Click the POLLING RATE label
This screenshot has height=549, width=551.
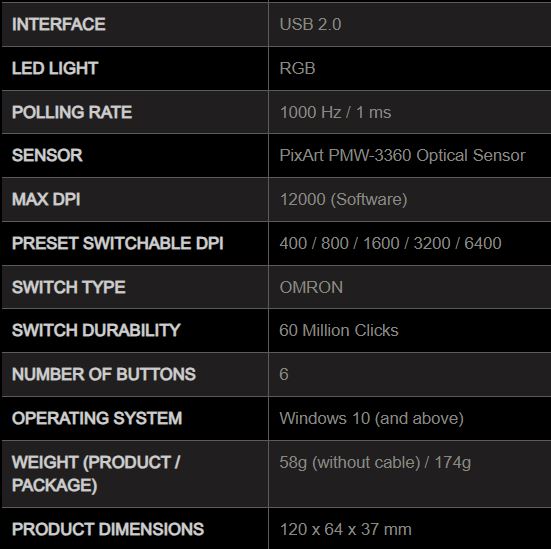72,112
